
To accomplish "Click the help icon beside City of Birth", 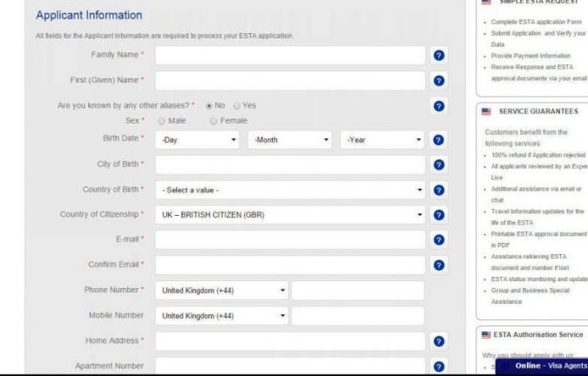I will tap(440, 164).
